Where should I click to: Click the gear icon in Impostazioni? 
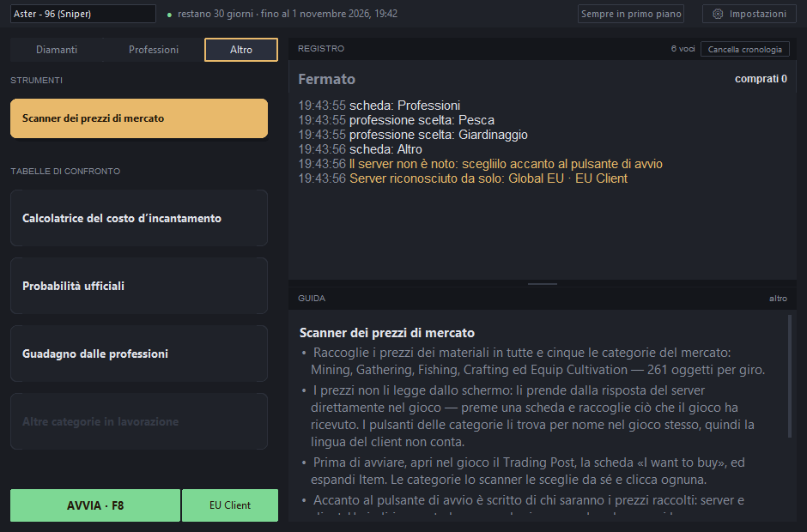click(x=718, y=14)
